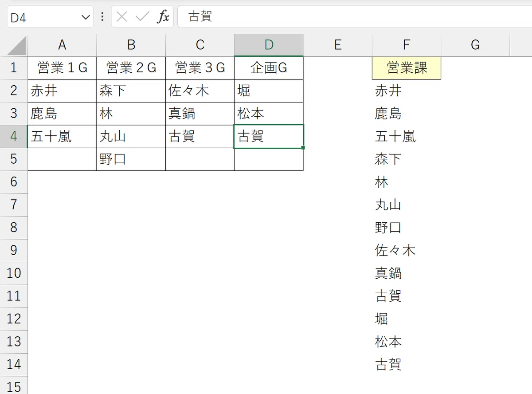Click the yellow 営業課 header cell

(407, 68)
